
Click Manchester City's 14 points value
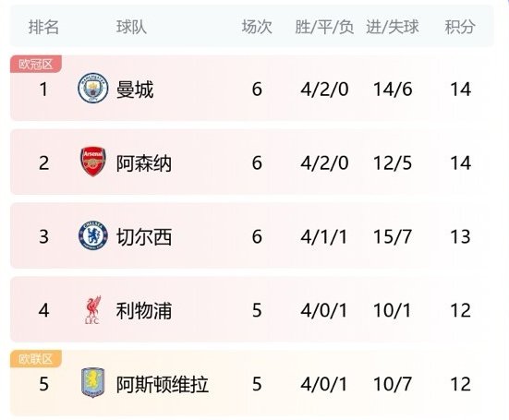point(460,90)
